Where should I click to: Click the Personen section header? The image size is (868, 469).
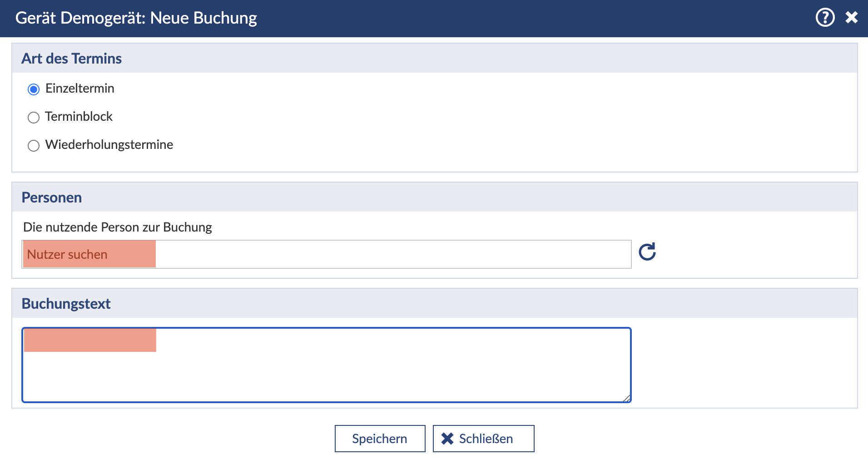(x=52, y=197)
